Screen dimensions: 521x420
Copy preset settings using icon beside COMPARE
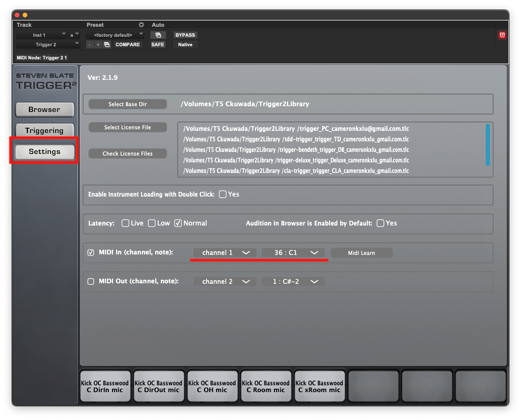(107, 45)
